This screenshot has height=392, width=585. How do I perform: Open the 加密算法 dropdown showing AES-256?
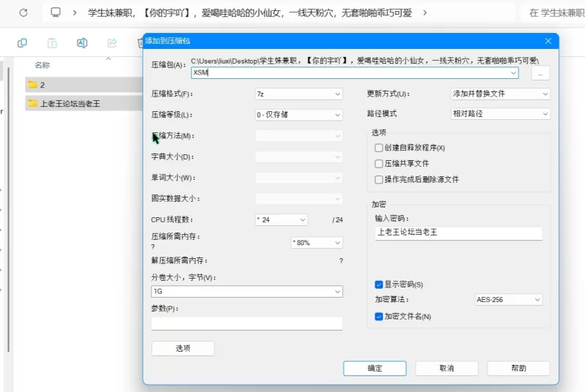pyautogui.click(x=508, y=300)
